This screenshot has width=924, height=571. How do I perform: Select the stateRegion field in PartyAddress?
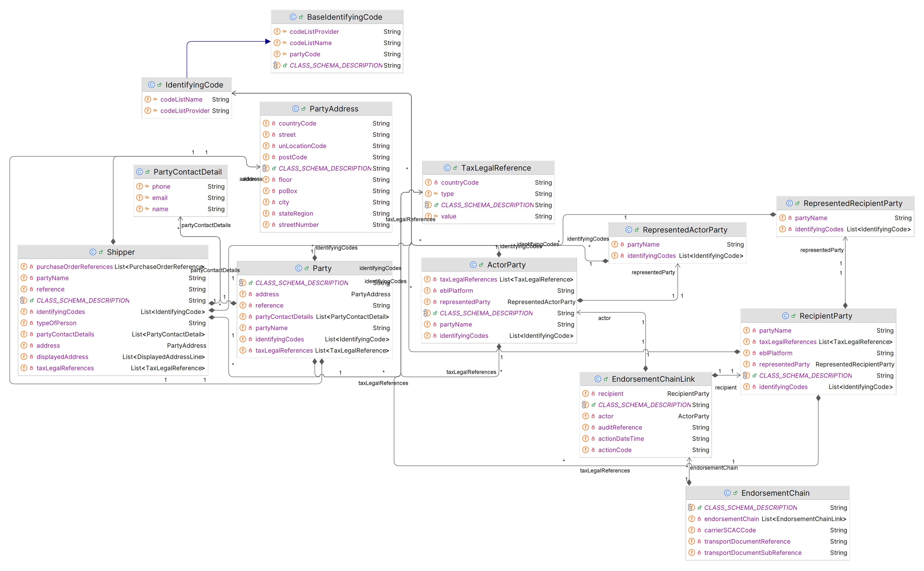coord(326,213)
